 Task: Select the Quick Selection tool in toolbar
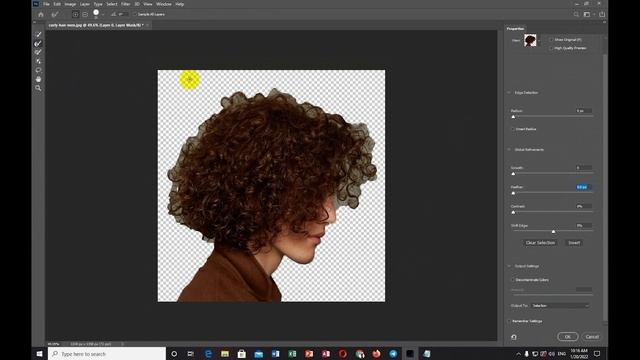point(38,34)
